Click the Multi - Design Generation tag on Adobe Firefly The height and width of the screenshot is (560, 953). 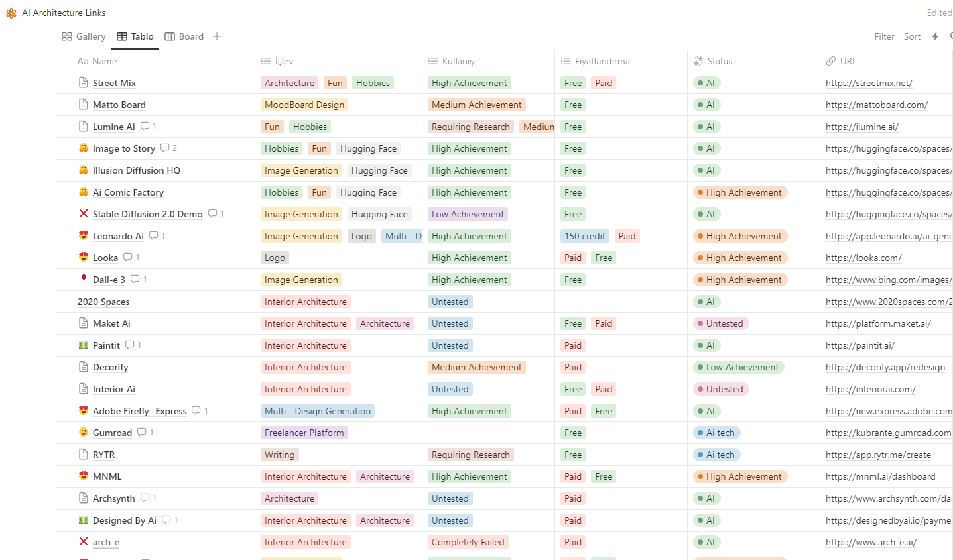(318, 411)
